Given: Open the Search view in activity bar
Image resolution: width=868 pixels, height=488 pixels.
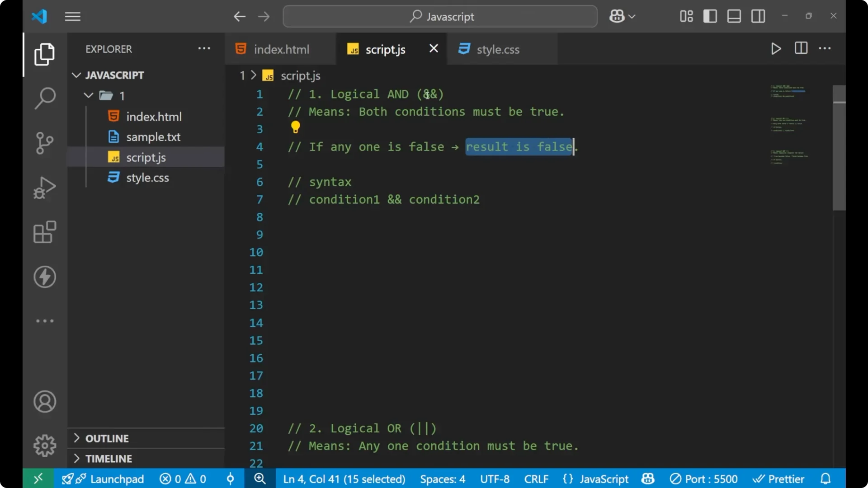Looking at the screenshot, I should (44, 98).
